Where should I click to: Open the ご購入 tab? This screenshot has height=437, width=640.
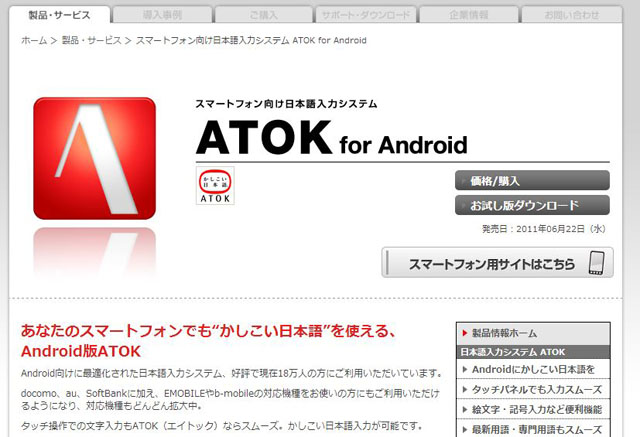pos(264,15)
